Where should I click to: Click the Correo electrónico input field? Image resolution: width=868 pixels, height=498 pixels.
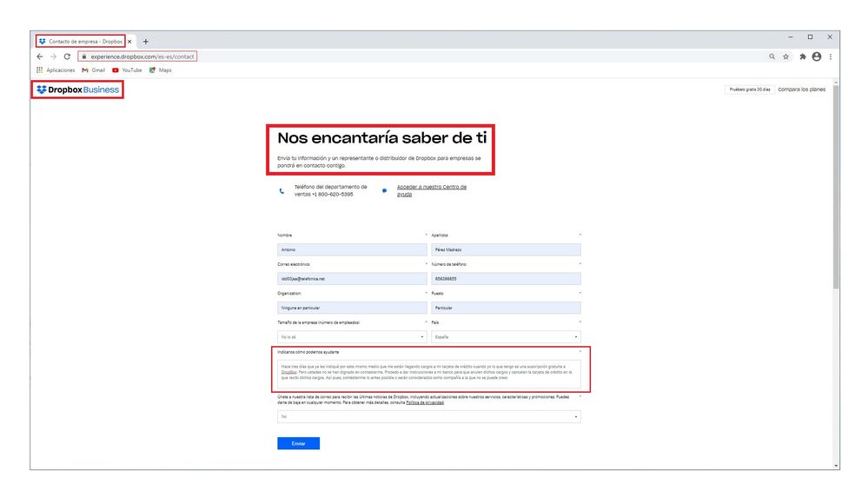coord(352,279)
